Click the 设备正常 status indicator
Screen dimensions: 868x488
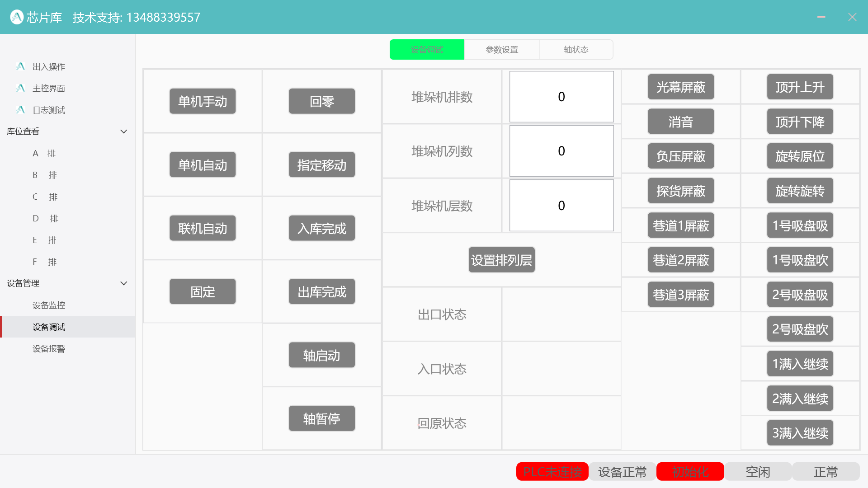[x=622, y=471]
